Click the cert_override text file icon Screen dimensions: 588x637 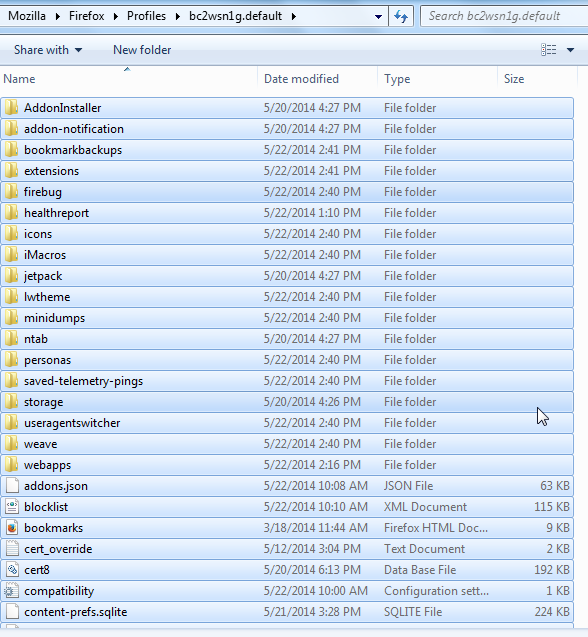[x=12, y=549]
